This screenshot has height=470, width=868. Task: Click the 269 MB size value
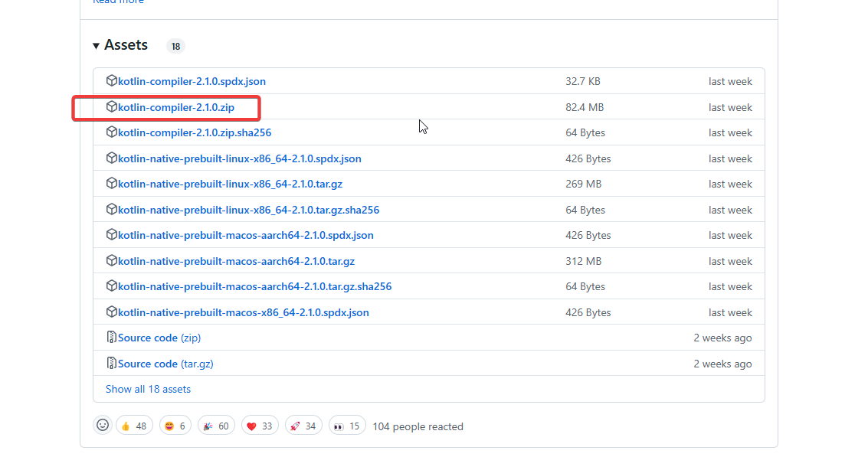pyautogui.click(x=584, y=184)
